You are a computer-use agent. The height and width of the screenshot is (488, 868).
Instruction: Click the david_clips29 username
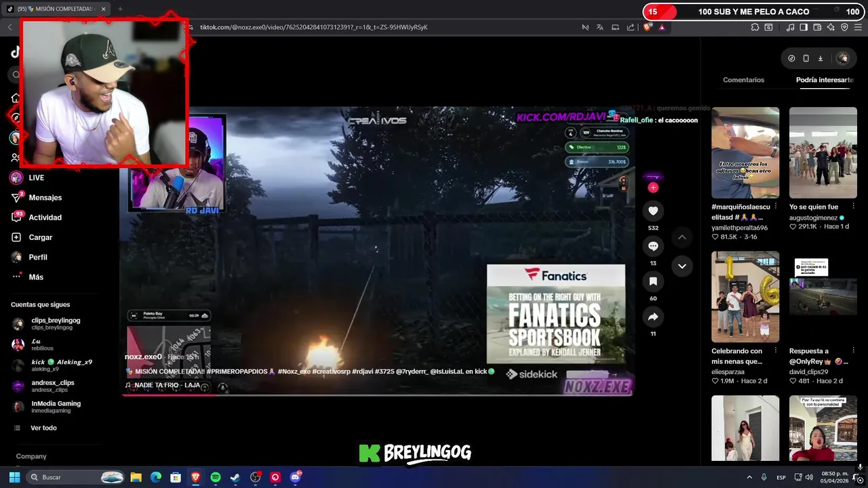(810, 371)
